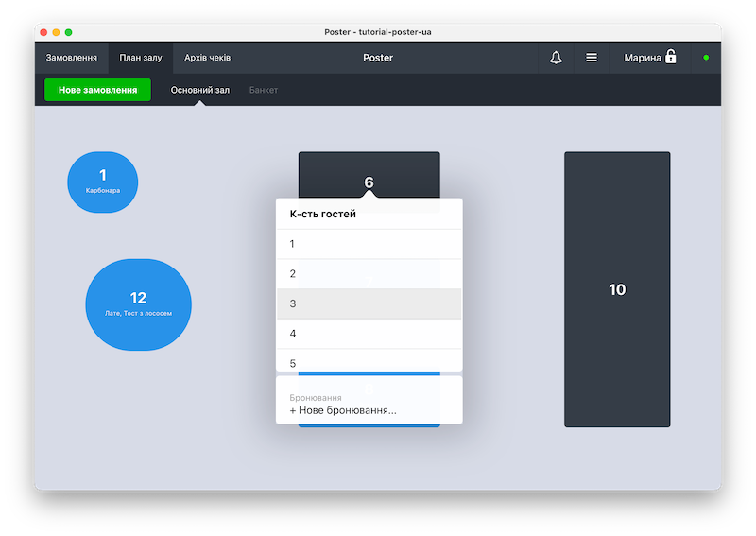Select round table 12 Лате, Тост з лососем

point(138,305)
